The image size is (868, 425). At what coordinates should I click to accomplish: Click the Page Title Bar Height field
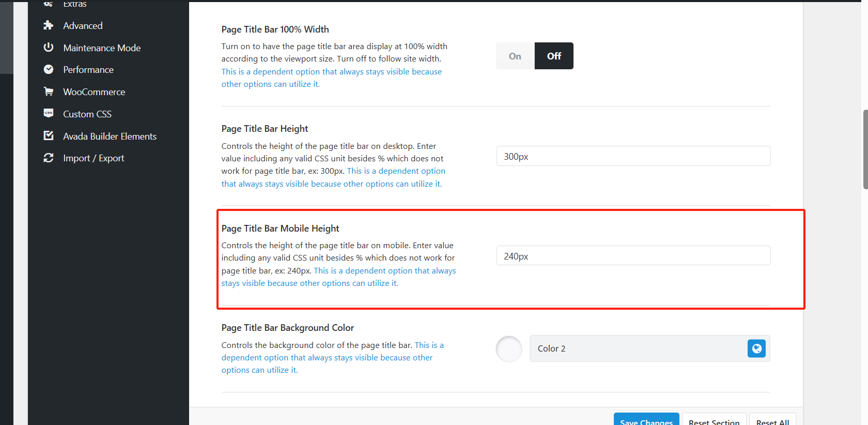[633, 156]
